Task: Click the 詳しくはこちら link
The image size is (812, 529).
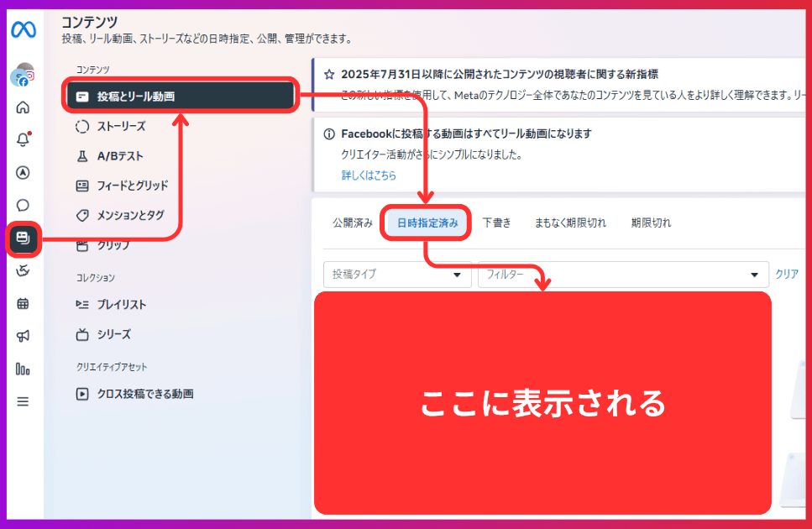Action: (369, 175)
